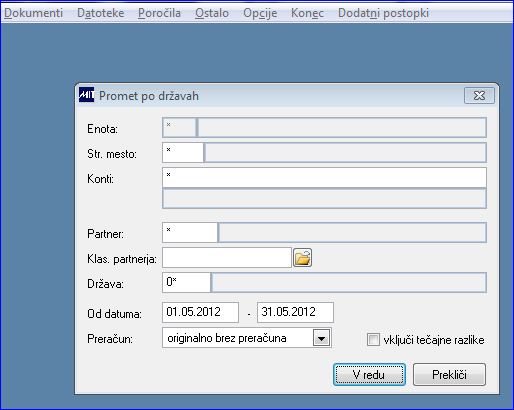This screenshot has width=514, height=410.
Task: Open the Dokumenti menu
Action: coord(33,13)
